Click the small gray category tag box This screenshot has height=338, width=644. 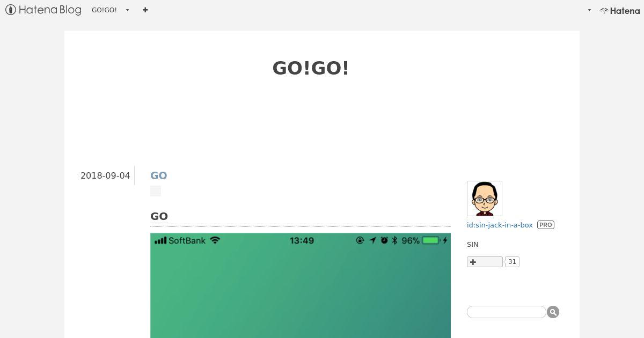[156, 191]
